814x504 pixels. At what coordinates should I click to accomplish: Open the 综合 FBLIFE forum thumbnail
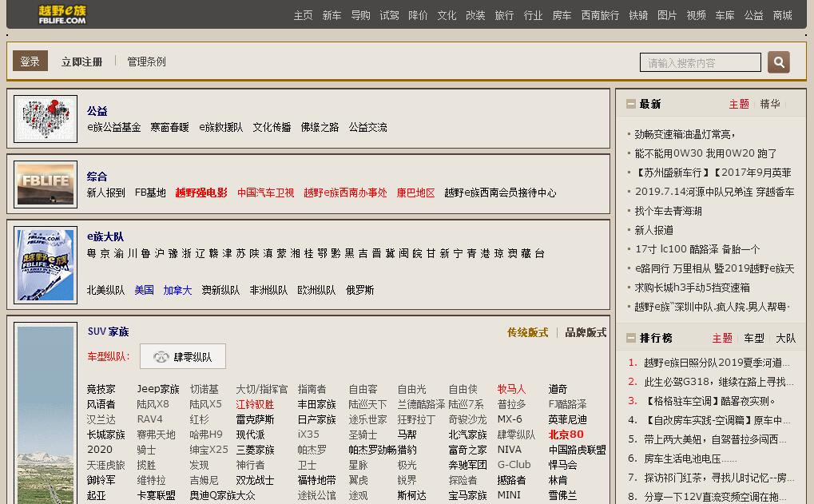click(46, 184)
